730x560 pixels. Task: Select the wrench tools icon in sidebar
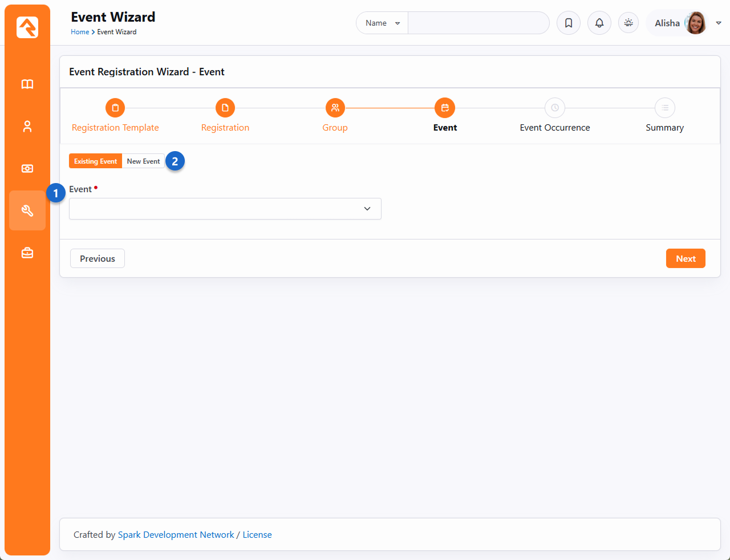pos(27,211)
